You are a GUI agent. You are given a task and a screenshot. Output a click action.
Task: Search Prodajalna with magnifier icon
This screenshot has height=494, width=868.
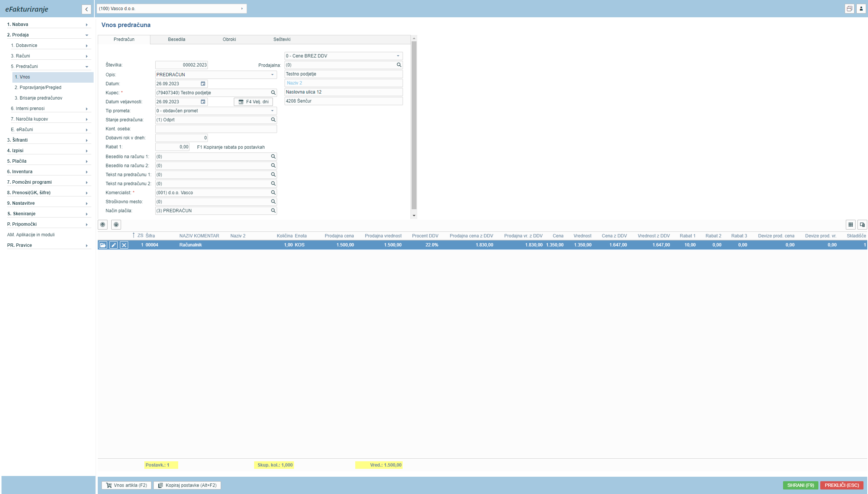(399, 65)
